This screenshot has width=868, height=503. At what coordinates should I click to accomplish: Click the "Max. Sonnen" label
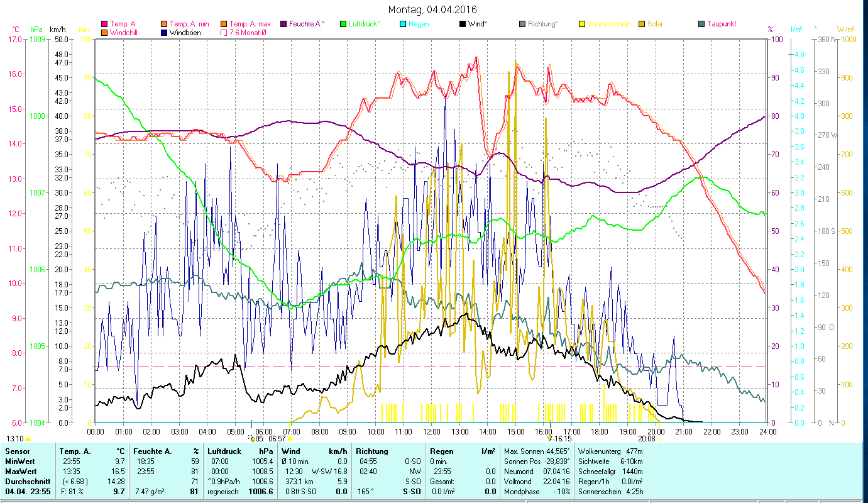point(524,451)
